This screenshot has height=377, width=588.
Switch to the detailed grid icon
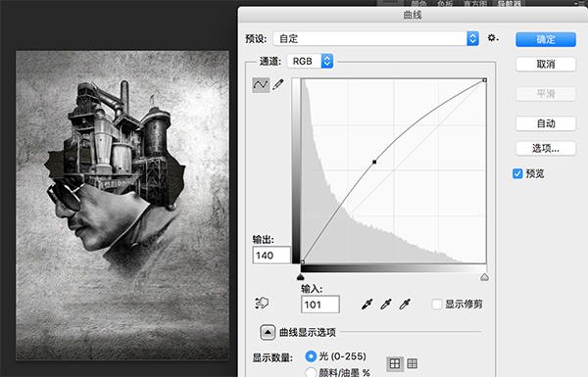tap(413, 363)
